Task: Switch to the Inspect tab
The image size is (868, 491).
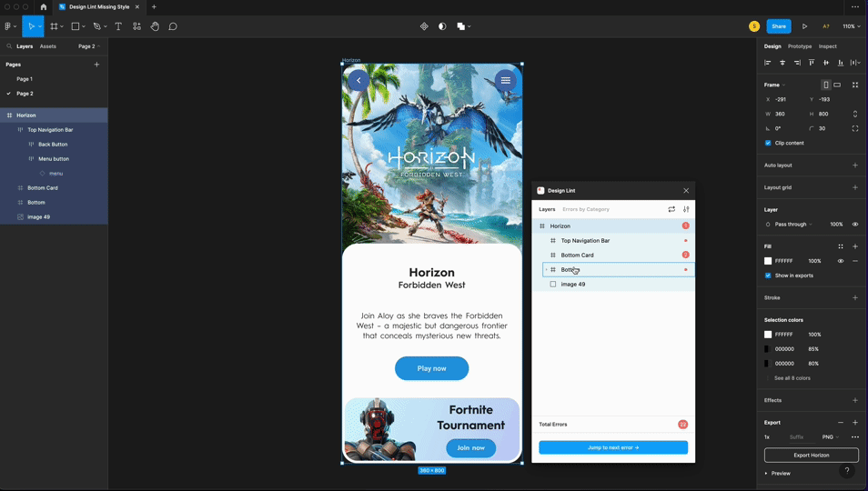Action: (828, 46)
